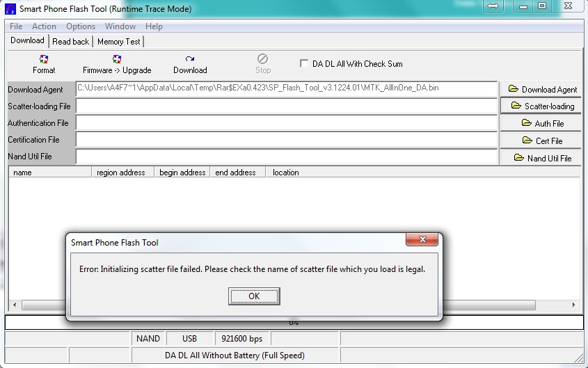Open the Auth File browser

[542, 124]
